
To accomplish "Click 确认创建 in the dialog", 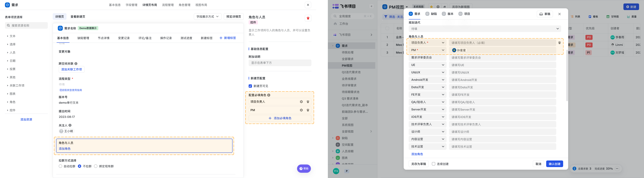I will (x=555, y=164).
